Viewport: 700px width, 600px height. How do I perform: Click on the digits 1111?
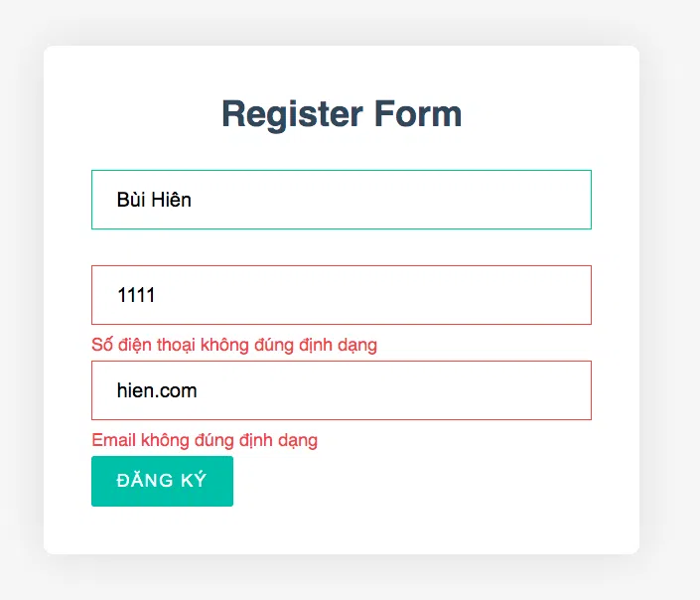tap(136, 295)
